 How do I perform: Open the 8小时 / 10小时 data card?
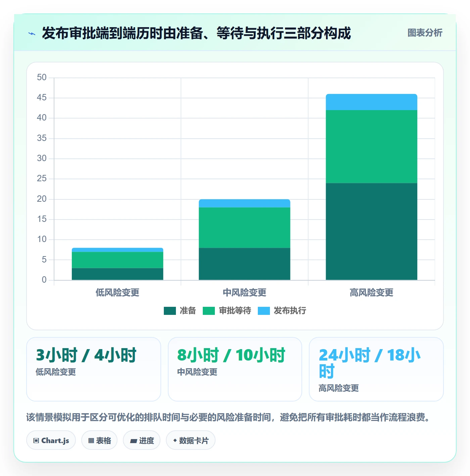tap(235, 369)
